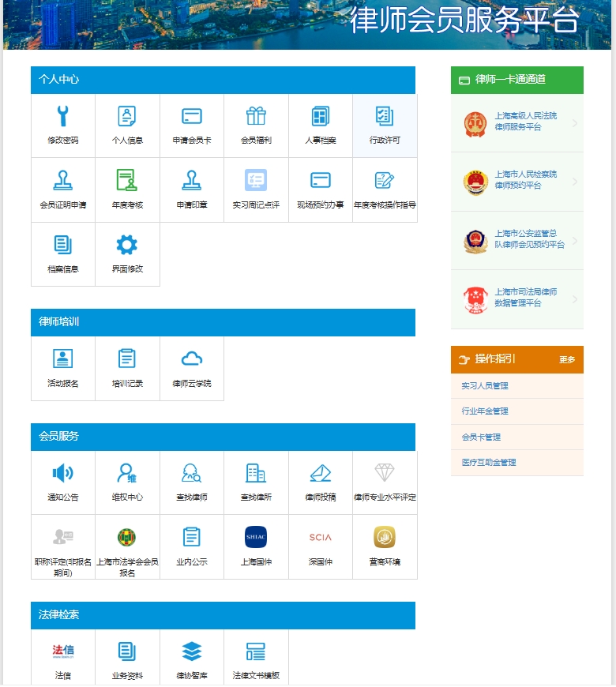This screenshot has width=616, height=687.
Task: Open 维权中心 icon
Action: pyautogui.click(x=127, y=473)
